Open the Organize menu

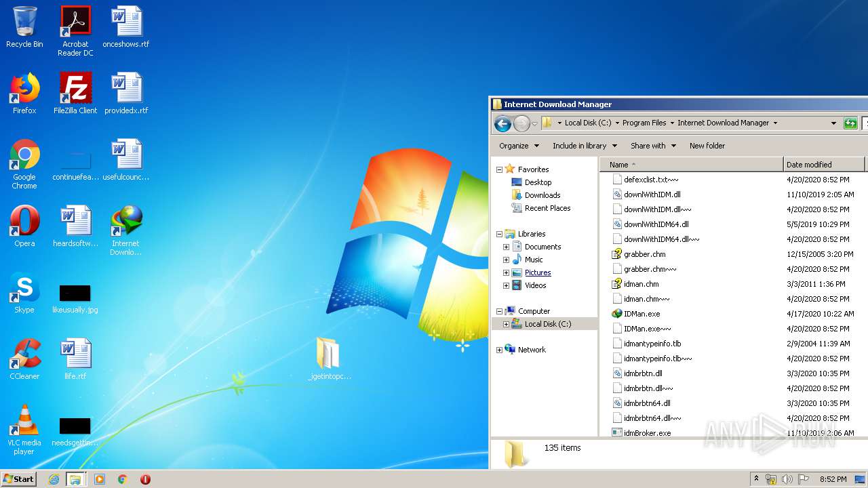click(519, 146)
